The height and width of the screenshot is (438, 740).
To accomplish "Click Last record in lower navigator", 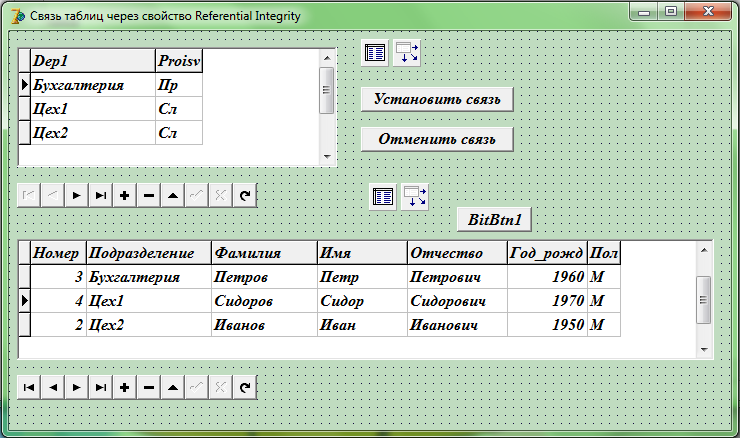I will (x=101, y=387).
